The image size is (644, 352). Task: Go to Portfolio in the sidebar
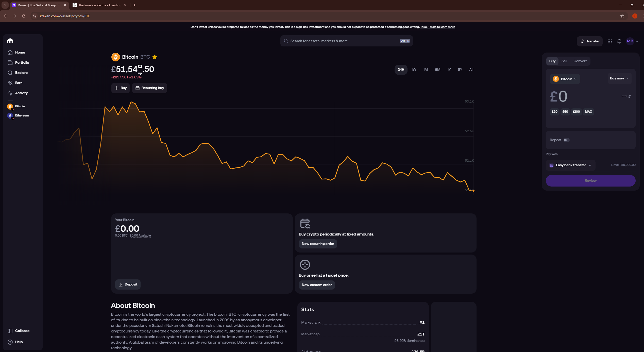pyautogui.click(x=18, y=62)
